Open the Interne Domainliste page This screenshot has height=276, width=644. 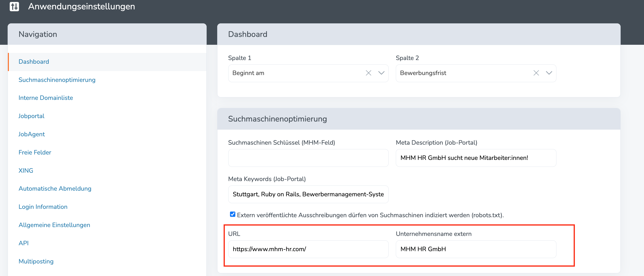click(x=46, y=98)
